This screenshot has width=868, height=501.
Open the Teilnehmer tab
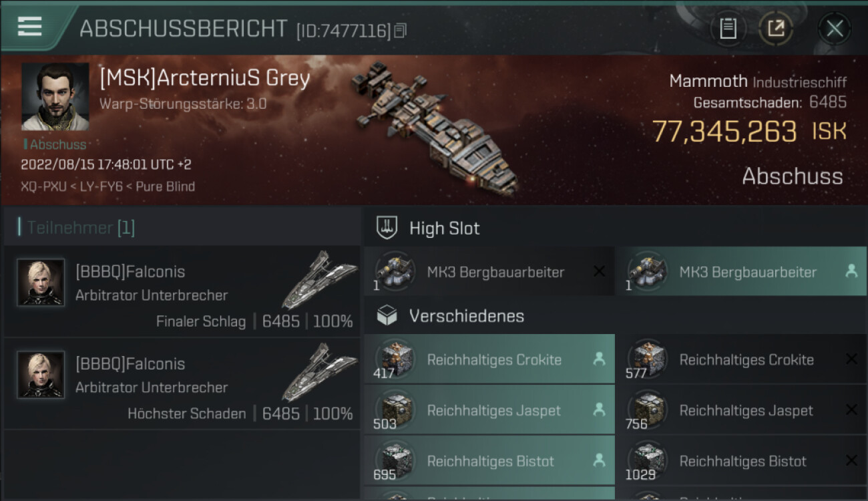coord(80,228)
